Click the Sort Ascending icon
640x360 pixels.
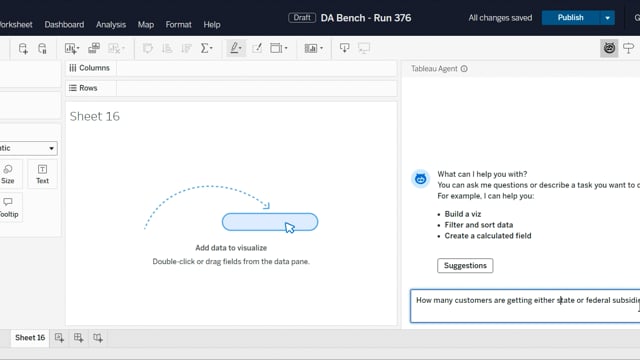(167, 49)
